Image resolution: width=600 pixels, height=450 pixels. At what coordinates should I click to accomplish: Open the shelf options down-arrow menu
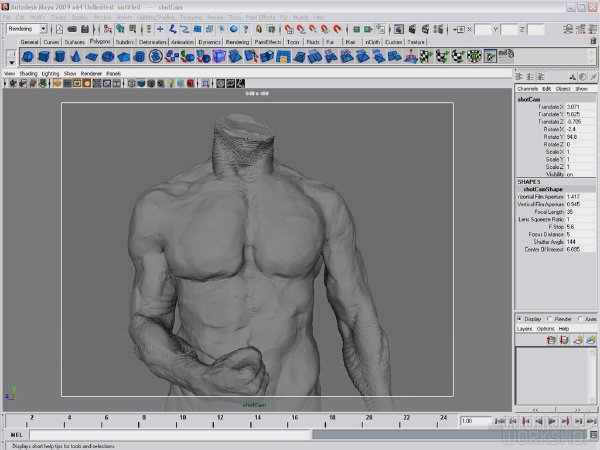coord(12,62)
